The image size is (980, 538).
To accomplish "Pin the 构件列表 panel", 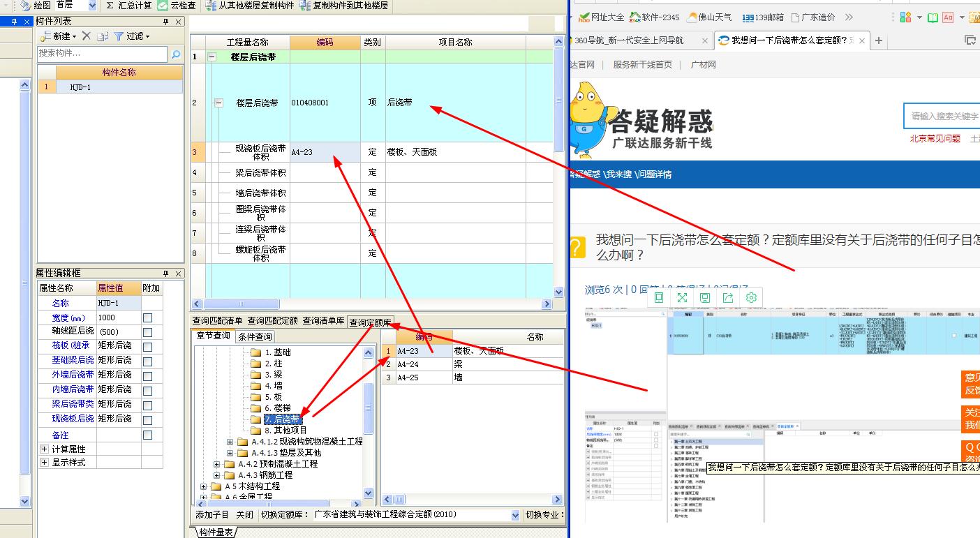I will 164,22.
